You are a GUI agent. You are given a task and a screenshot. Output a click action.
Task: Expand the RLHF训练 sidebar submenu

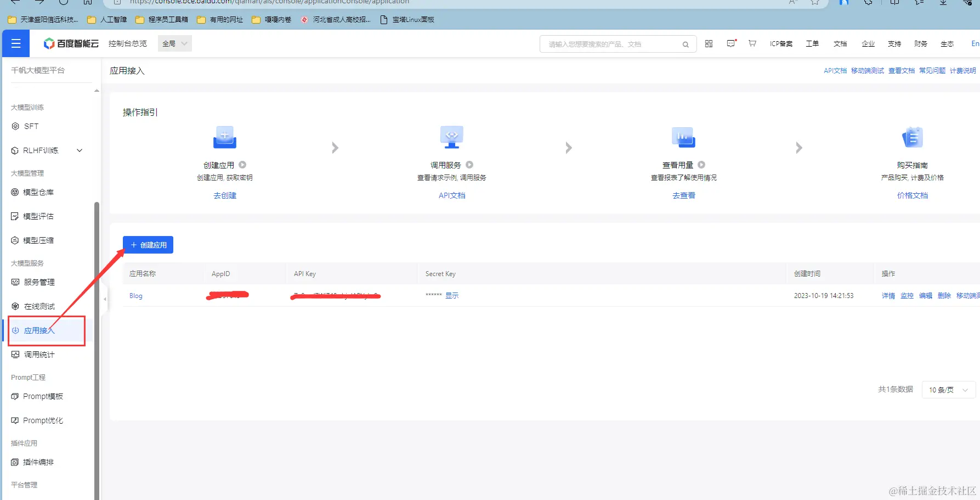point(80,150)
